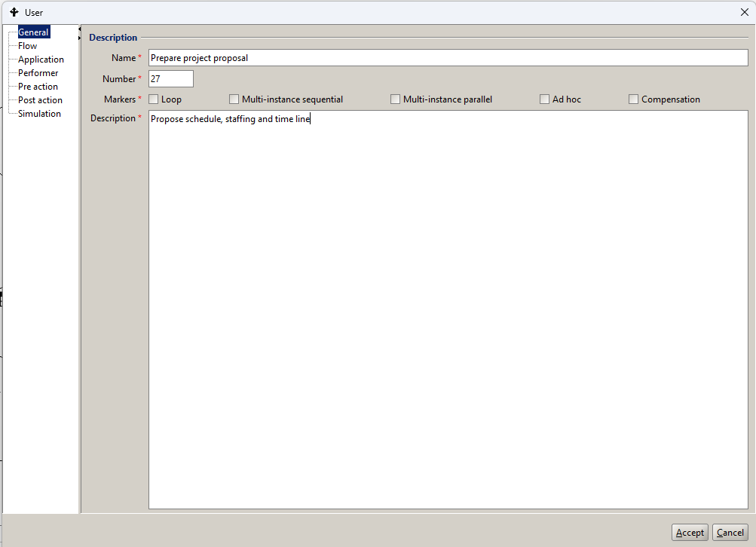This screenshot has height=547, width=756.
Task: Toggle the Multi-instance parallel checkbox
Action: click(396, 99)
